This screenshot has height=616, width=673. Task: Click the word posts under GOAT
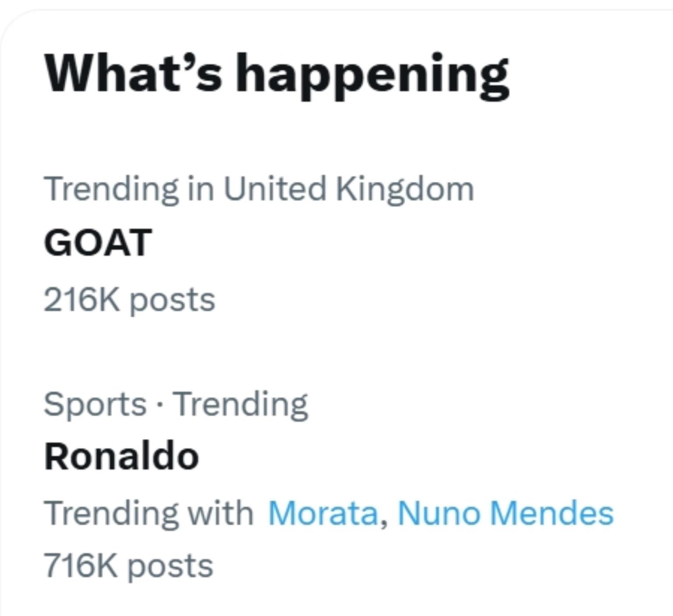coord(172,301)
